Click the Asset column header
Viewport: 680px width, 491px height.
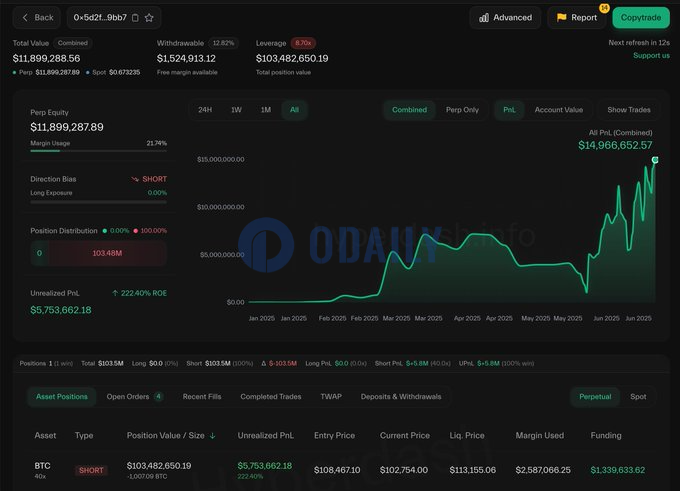(x=45, y=435)
